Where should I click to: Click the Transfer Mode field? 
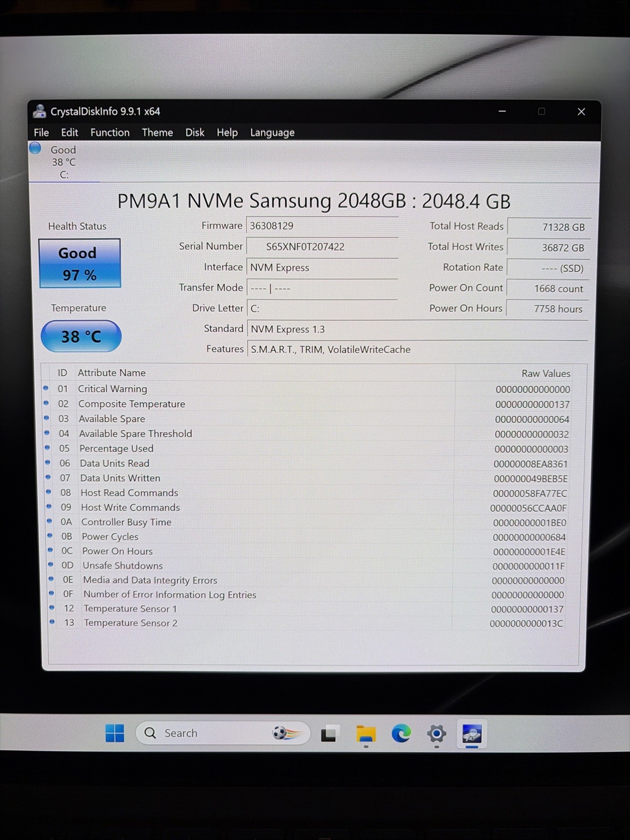(x=322, y=288)
